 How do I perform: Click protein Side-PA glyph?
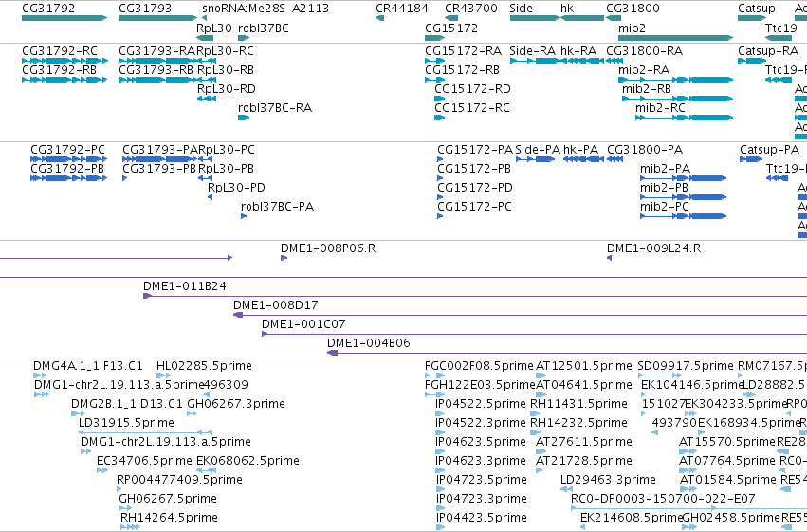(x=535, y=159)
